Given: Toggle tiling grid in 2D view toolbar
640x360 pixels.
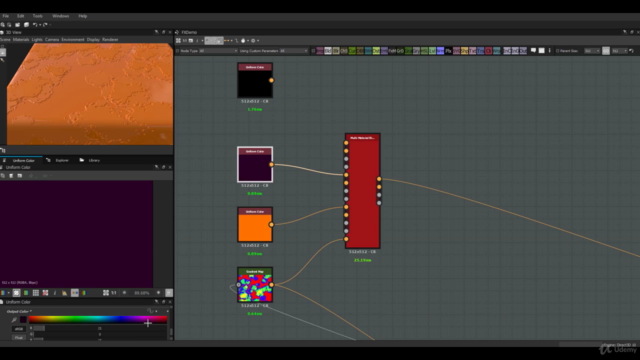Looking at the screenshot, I should (36, 293).
